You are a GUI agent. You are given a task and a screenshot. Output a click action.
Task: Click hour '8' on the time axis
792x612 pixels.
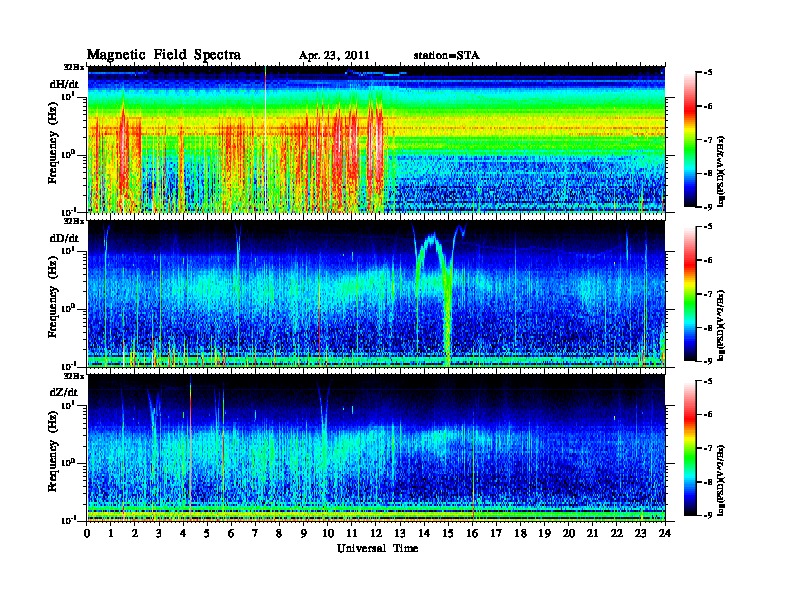[280, 533]
